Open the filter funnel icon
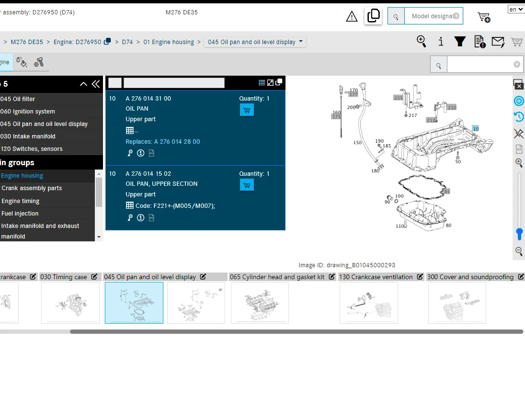The image size is (525, 420). click(460, 42)
